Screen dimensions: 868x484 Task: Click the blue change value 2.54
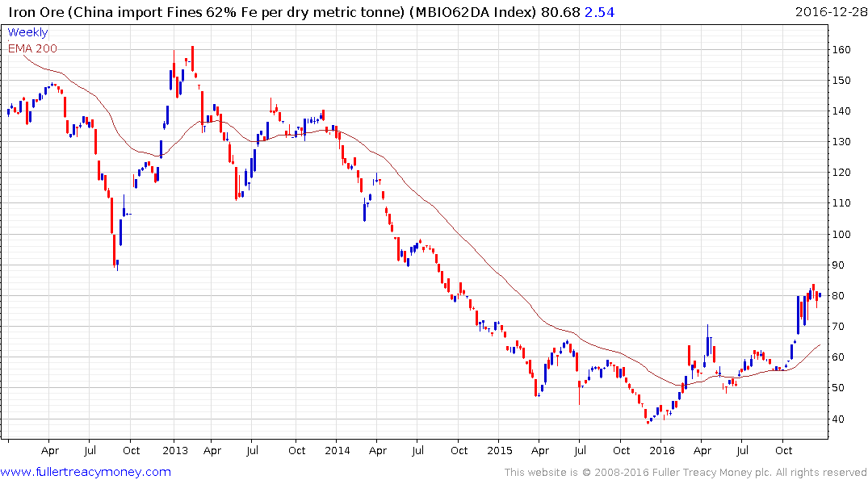(599, 12)
